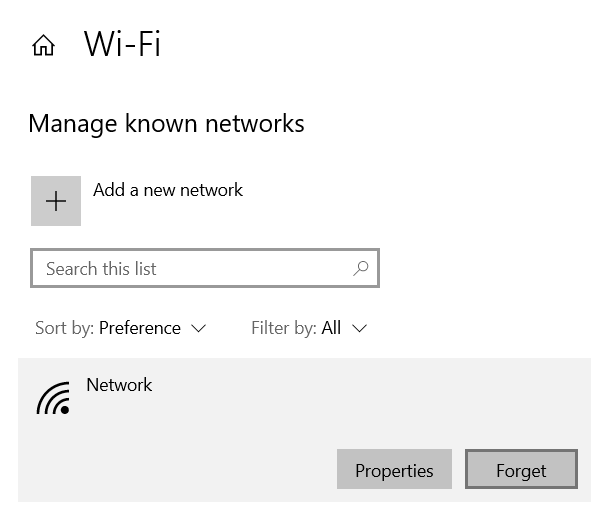Image resolution: width=605 pixels, height=516 pixels.
Task: Select the network name "Network" text
Action: tap(119, 385)
